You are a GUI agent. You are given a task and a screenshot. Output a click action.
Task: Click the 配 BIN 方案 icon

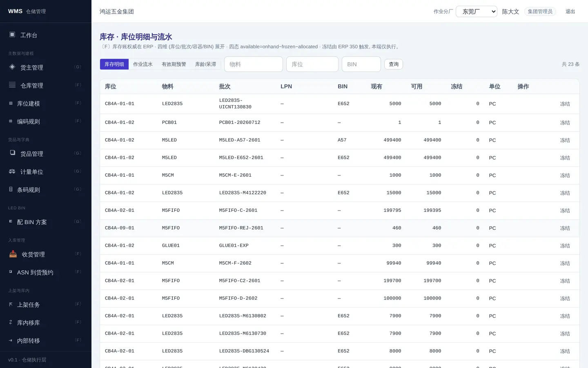[x=11, y=222]
